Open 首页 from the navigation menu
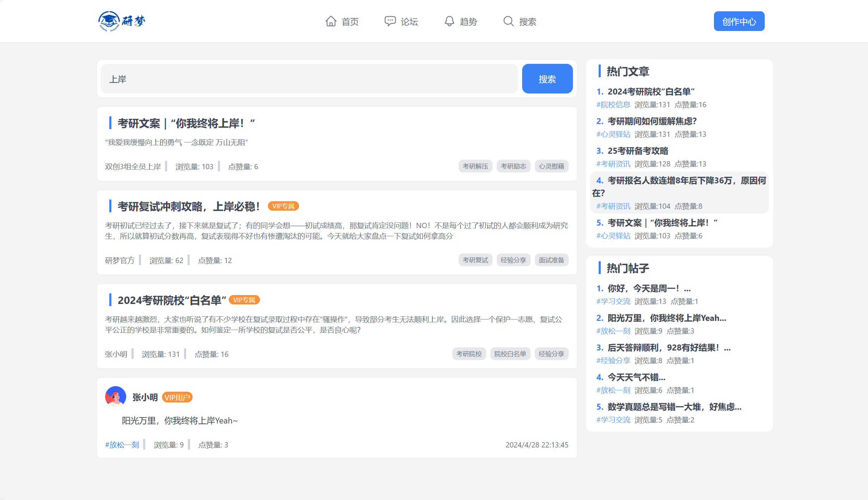Viewport: 868px width, 500px height. (x=350, y=21)
